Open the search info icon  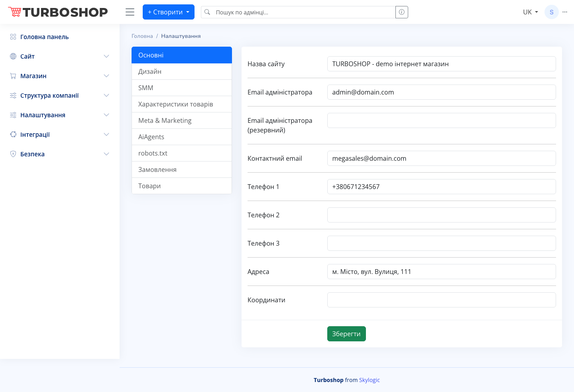[x=402, y=12]
